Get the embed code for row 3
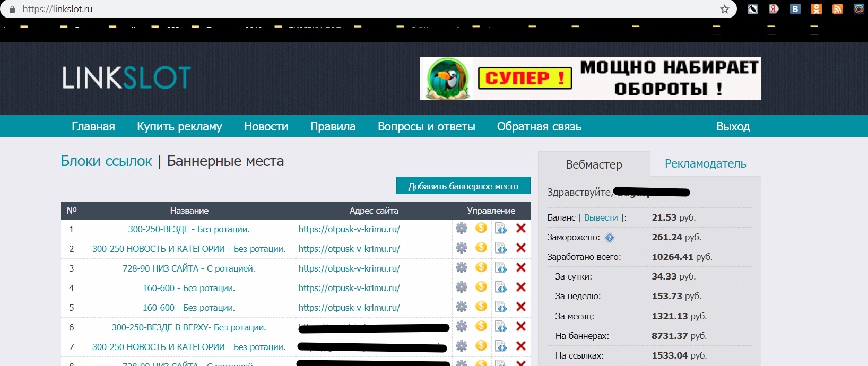The width and height of the screenshot is (868, 366). 501,268
